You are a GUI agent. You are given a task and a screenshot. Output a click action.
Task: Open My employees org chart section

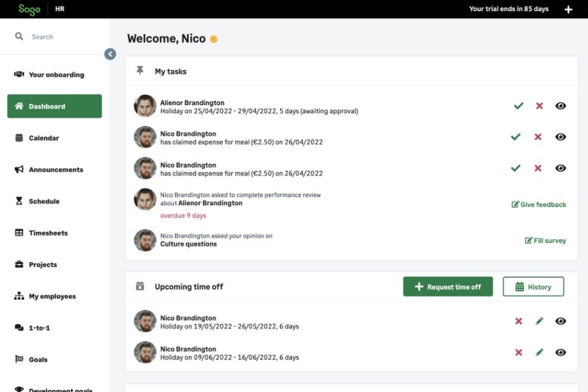click(52, 297)
